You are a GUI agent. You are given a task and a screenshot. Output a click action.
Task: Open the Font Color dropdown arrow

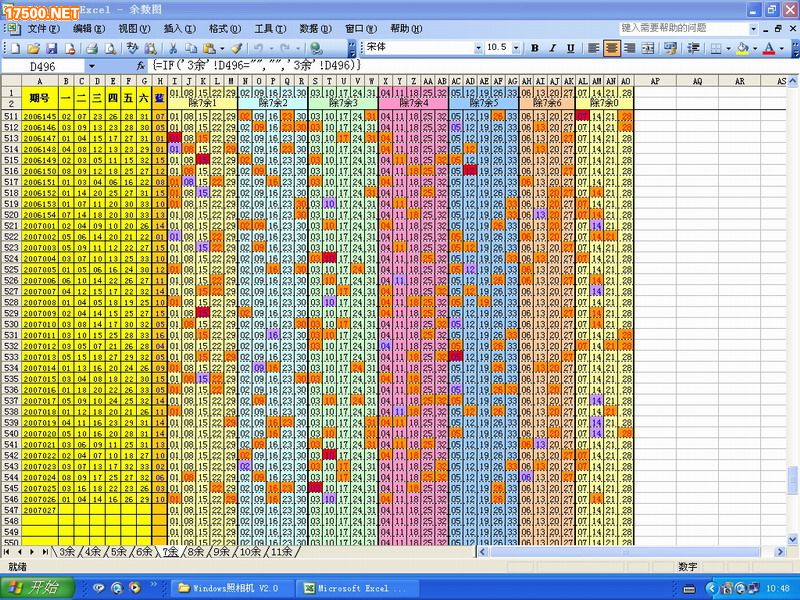coord(782,48)
